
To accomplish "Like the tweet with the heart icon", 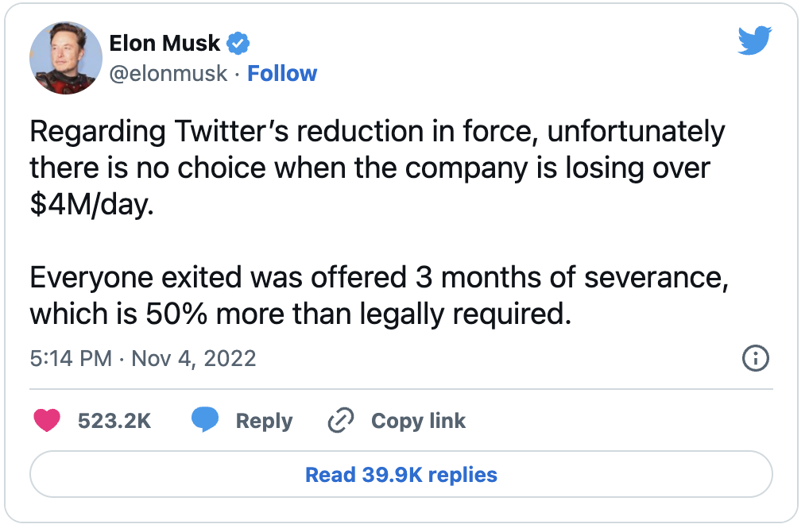I will [47, 420].
